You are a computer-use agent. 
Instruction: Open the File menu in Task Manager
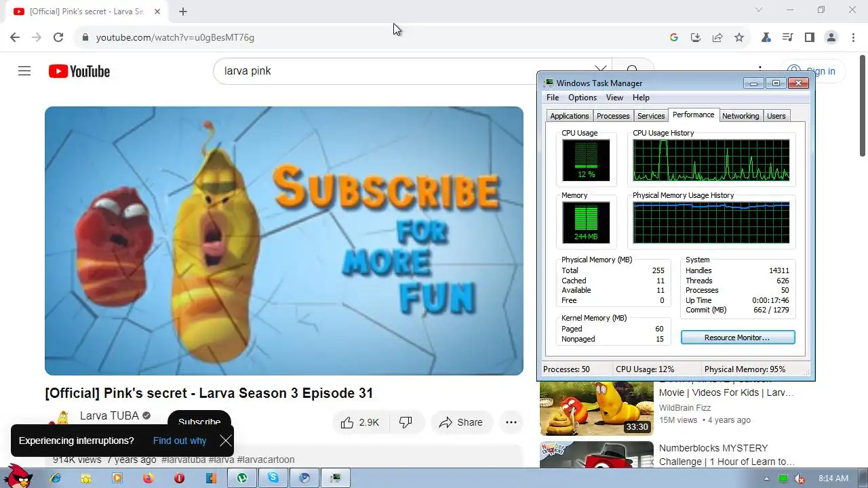pyautogui.click(x=553, y=98)
